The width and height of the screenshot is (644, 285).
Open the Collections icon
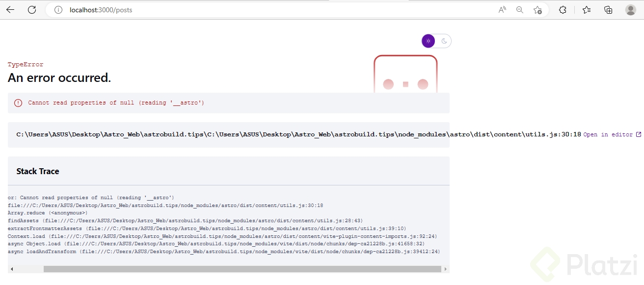(x=608, y=10)
